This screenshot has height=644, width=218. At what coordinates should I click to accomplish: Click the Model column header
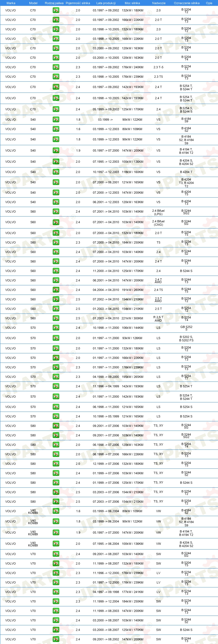point(33,3)
